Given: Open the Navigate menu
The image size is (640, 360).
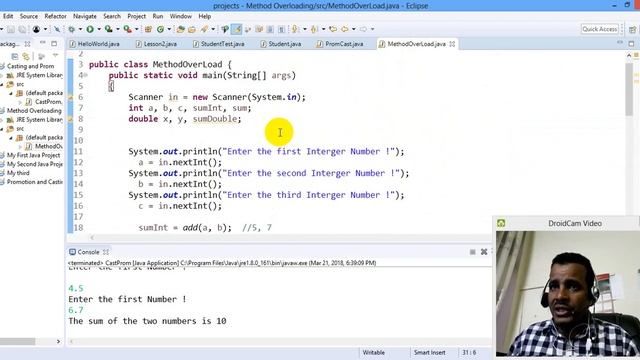Looking at the screenshot, I should pos(85,16).
